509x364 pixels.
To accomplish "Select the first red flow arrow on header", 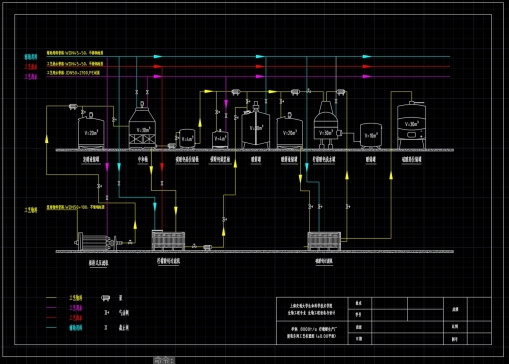I will coord(158,67).
